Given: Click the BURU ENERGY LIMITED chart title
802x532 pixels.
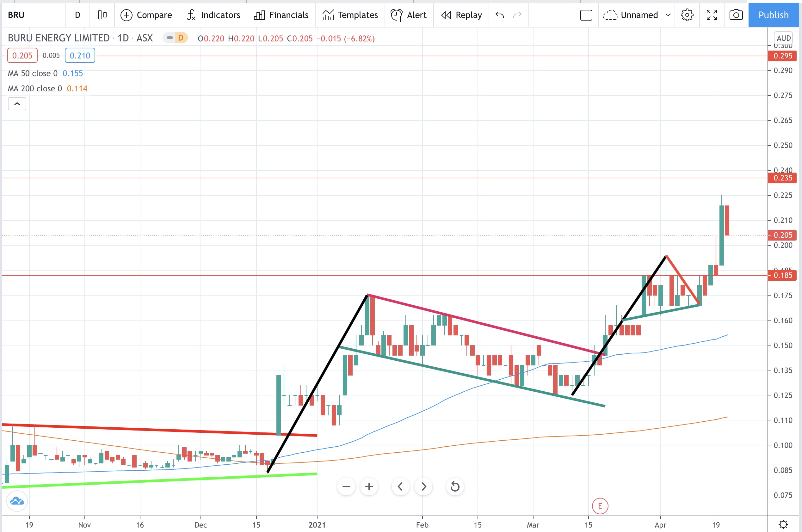Looking at the screenshot, I should coord(59,38).
